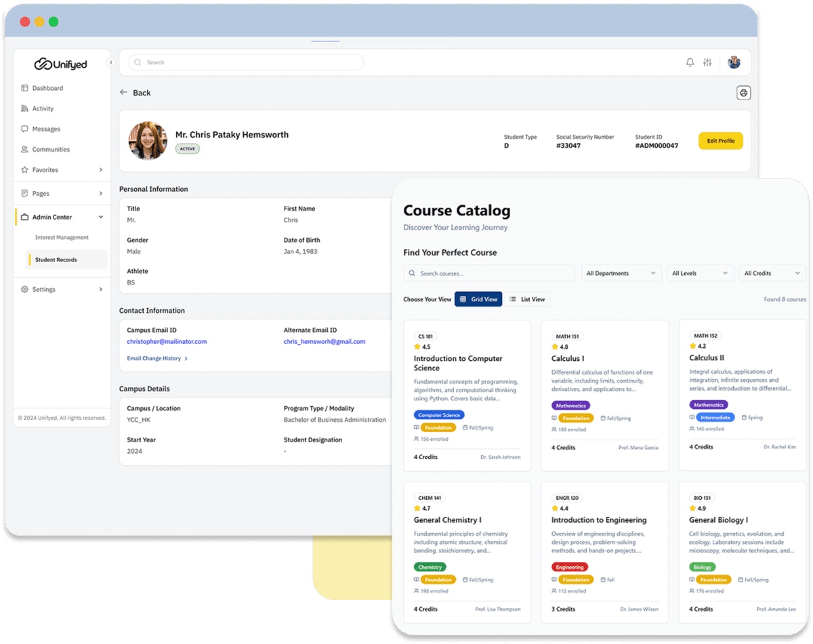Click the book icon on General Chemistry I
The width and height of the screenshot is (813, 644).
tap(417, 580)
